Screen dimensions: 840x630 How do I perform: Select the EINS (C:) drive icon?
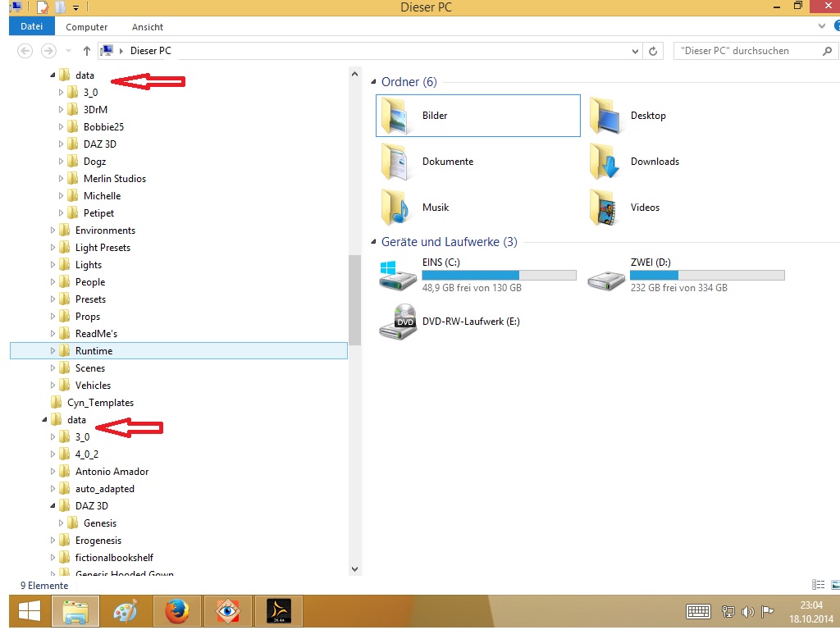[x=398, y=276]
